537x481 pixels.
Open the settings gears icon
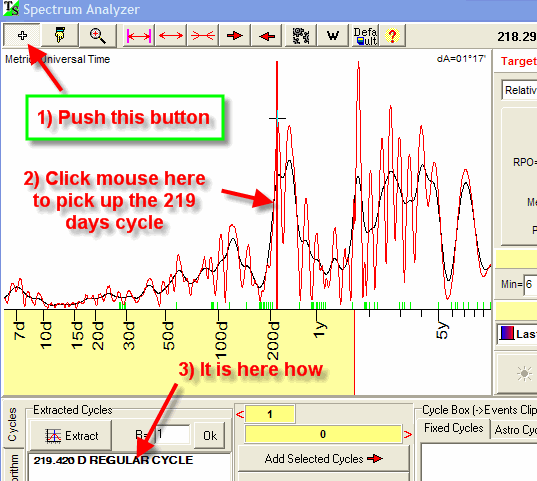tap(301, 35)
